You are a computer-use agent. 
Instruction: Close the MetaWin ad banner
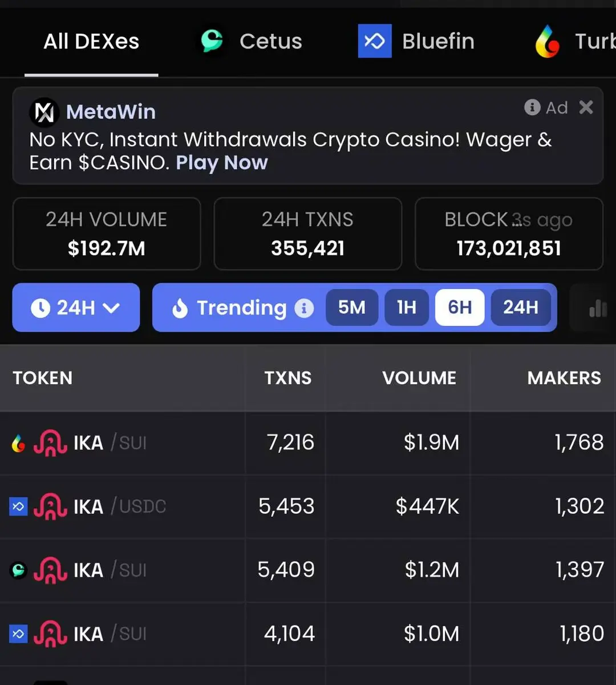[x=586, y=107]
